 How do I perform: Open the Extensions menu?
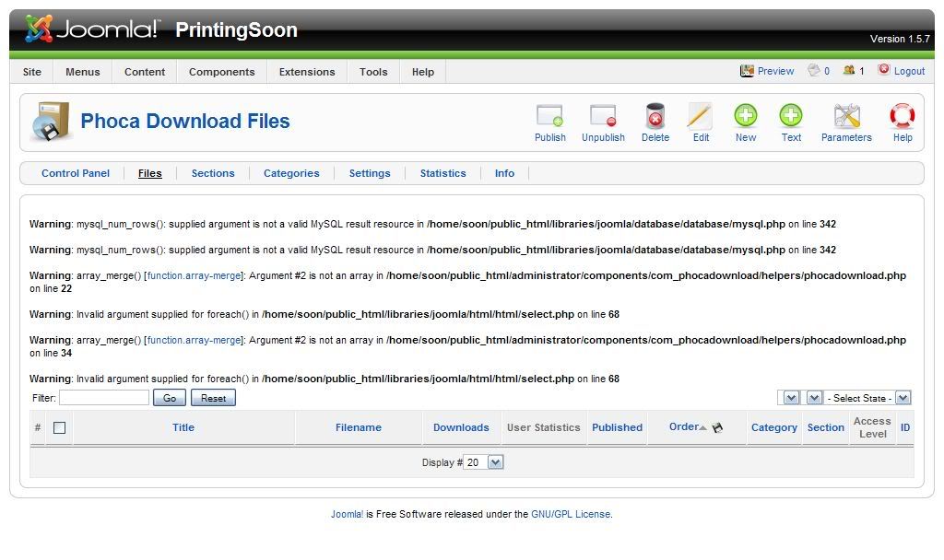307,72
